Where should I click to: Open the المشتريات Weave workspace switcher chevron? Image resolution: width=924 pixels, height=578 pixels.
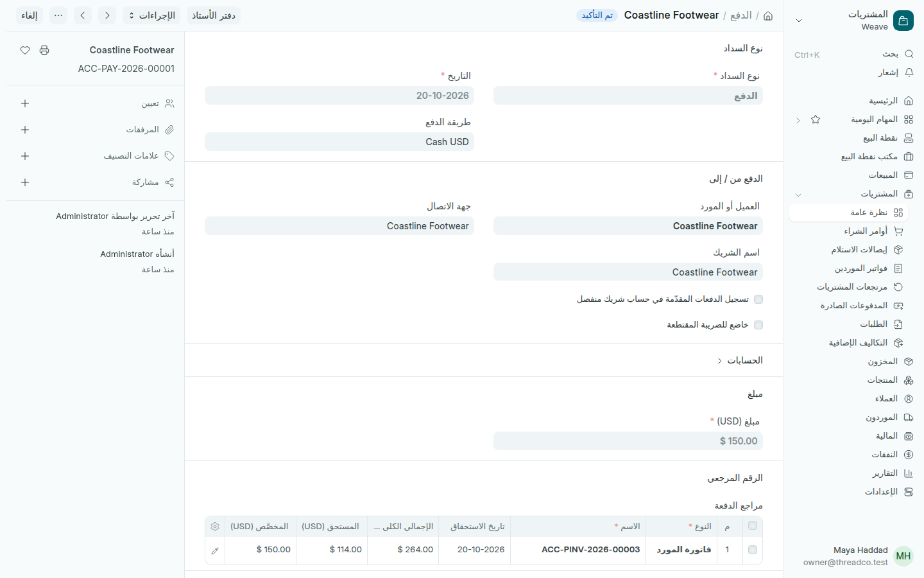pos(799,21)
